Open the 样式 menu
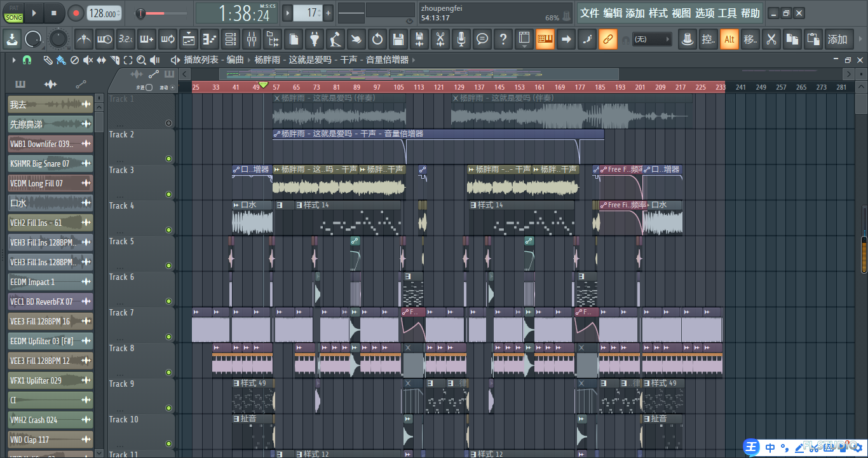Image resolution: width=868 pixels, height=458 pixels. 658,13
